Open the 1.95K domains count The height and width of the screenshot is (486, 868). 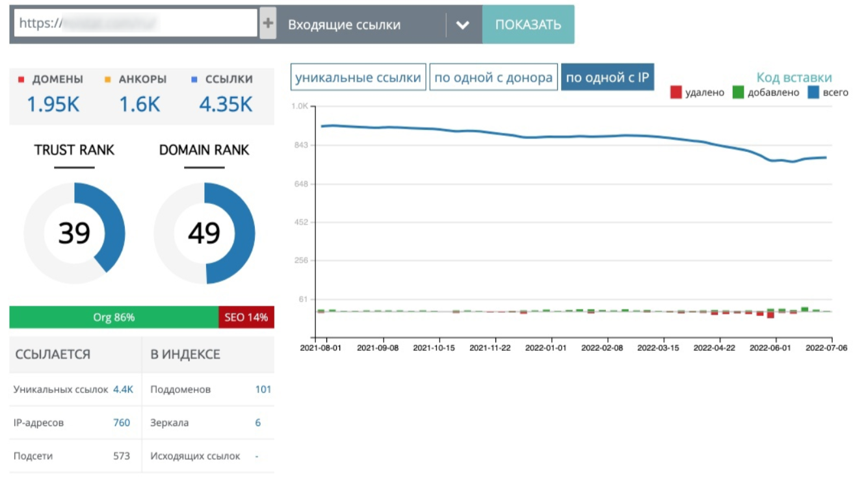(x=53, y=104)
